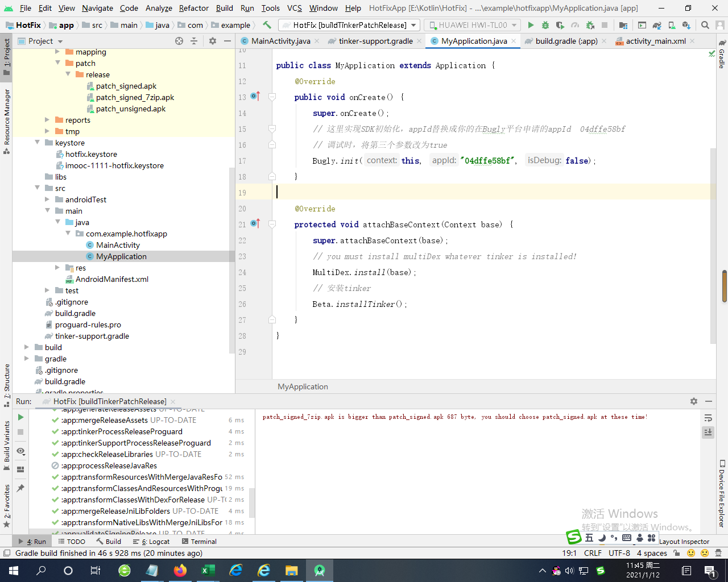This screenshot has width=728, height=582.
Task: Click the override gutter icon on line 21
Action: pyautogui.click(x=255, y=223)
